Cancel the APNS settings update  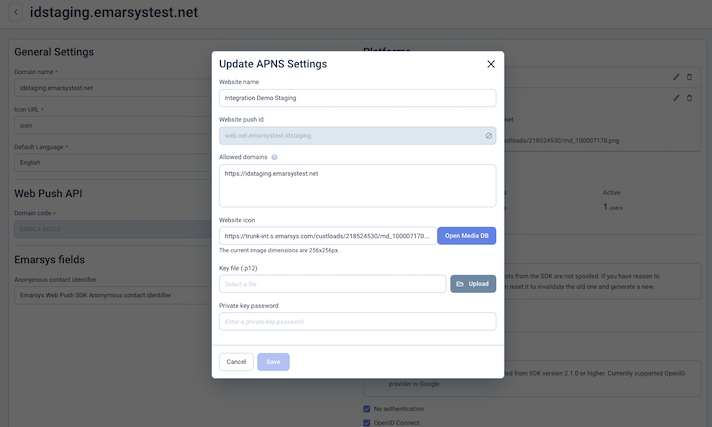click(236, 362)
